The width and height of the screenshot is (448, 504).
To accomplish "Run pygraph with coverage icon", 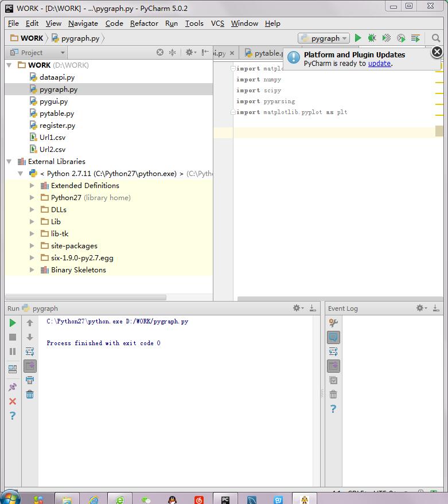I will point(386,38).
